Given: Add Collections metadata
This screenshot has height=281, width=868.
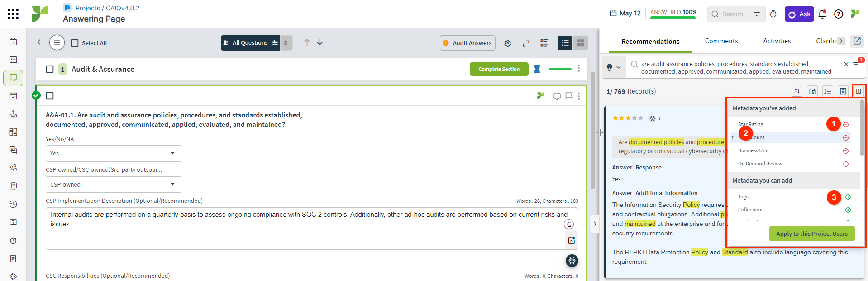Looking at the screenshot, I should (848, 210).
